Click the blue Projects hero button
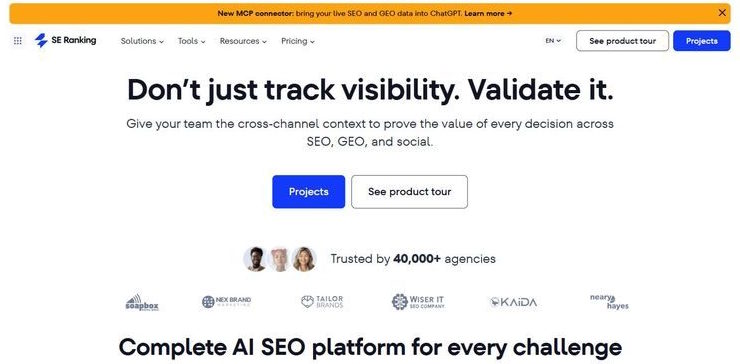Image resolution: width=740 pixels, height=364 pixels. 309,192
